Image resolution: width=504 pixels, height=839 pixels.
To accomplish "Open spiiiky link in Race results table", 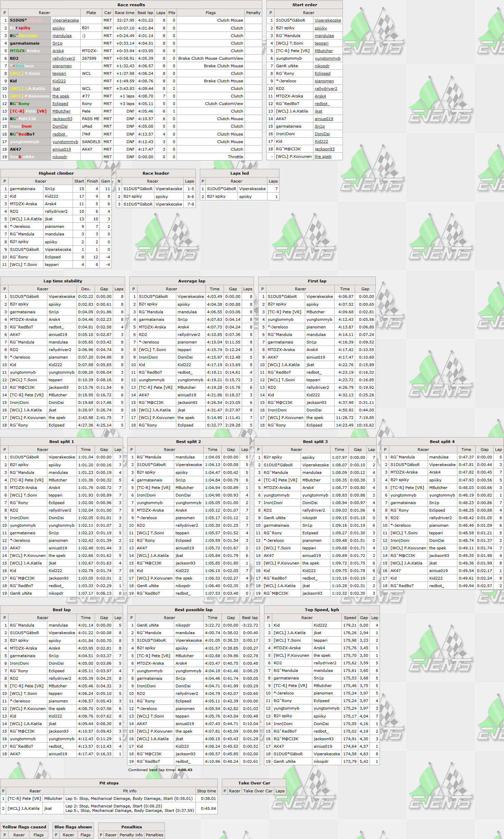I will [59, 28].
